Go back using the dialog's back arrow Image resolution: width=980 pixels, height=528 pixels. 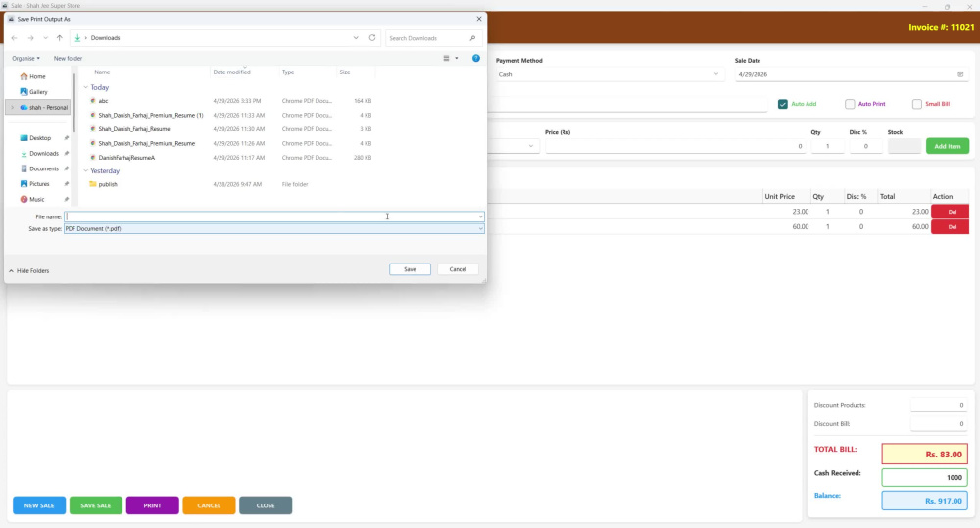point(14,38)
